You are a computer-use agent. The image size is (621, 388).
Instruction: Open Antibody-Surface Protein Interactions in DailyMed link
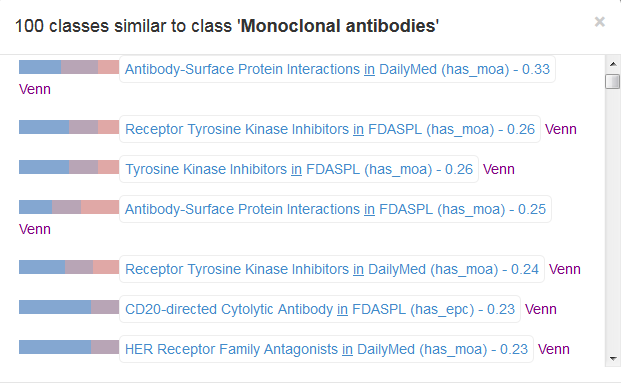[x=337, y=69]
